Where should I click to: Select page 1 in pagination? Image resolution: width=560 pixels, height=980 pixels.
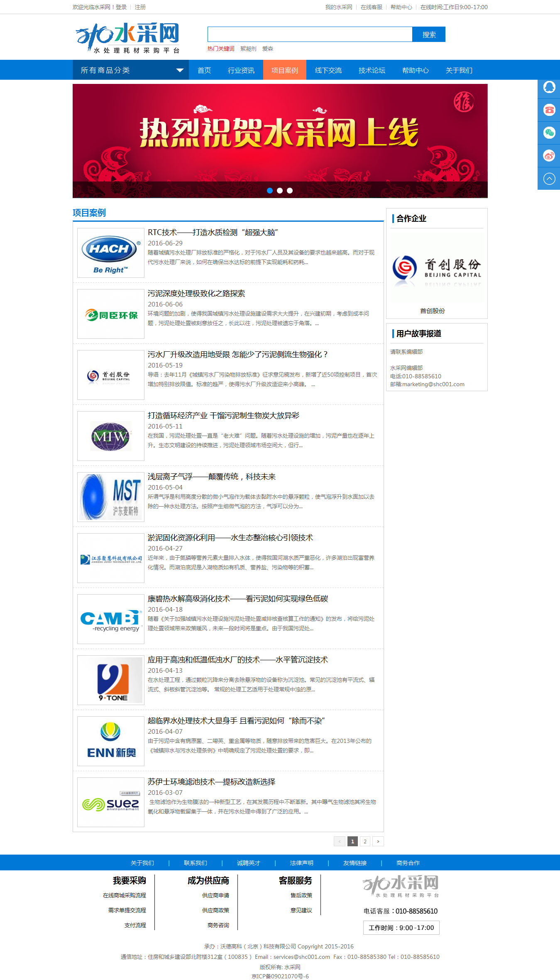tap(352, 841)
